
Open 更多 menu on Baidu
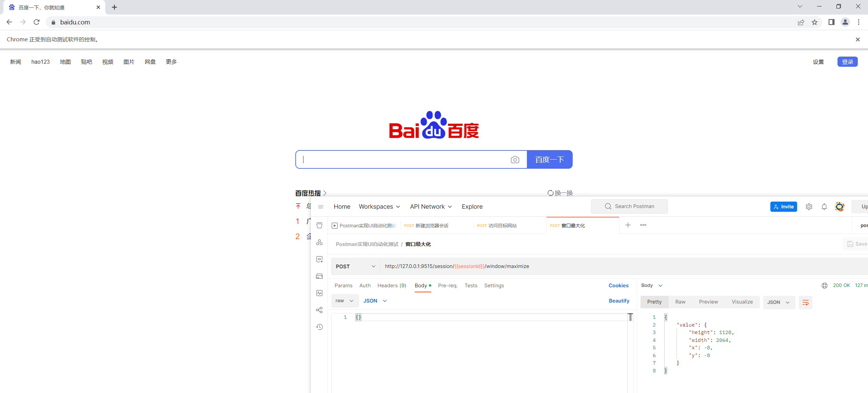tap(171, 62)
